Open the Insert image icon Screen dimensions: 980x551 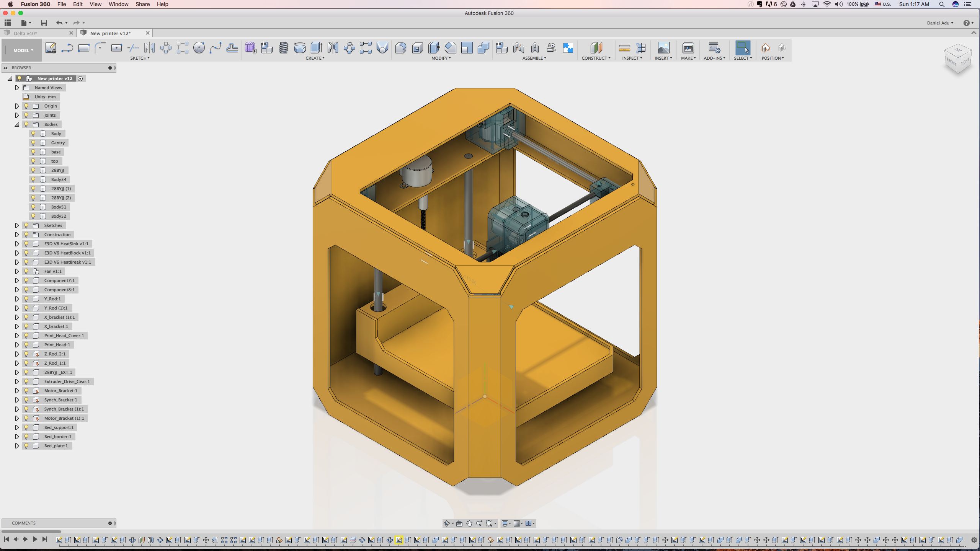click(x=663, y=48)
